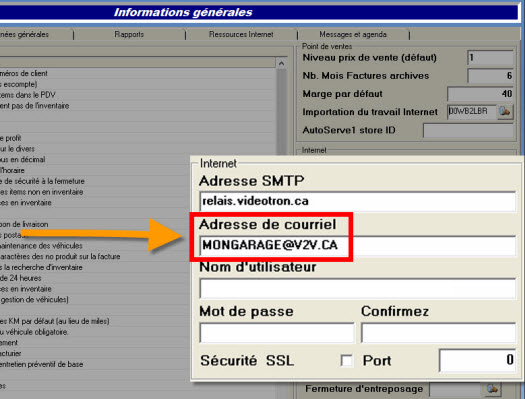
Task: Toggle the Sécurité SSL checkbox
Action: pyautogui.click(x=346, y=361)
